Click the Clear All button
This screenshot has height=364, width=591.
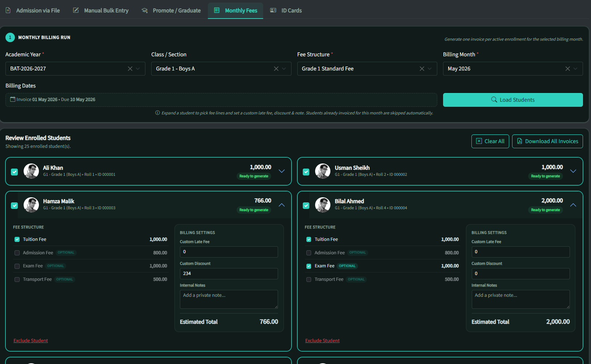pyautogui.click(x=490, y=141)
